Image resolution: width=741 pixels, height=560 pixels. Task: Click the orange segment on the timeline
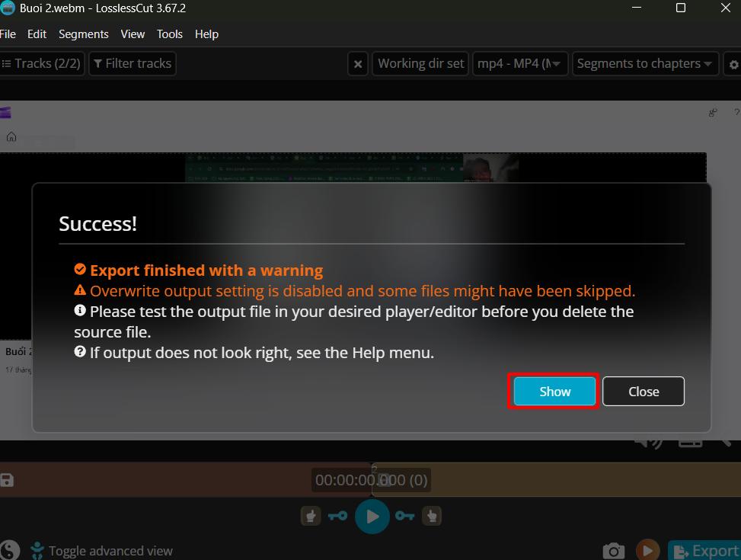point(557,479)
